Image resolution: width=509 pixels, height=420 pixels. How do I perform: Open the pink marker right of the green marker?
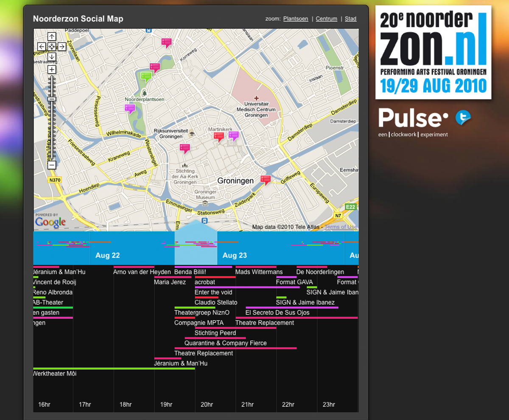tap(155, 67)
